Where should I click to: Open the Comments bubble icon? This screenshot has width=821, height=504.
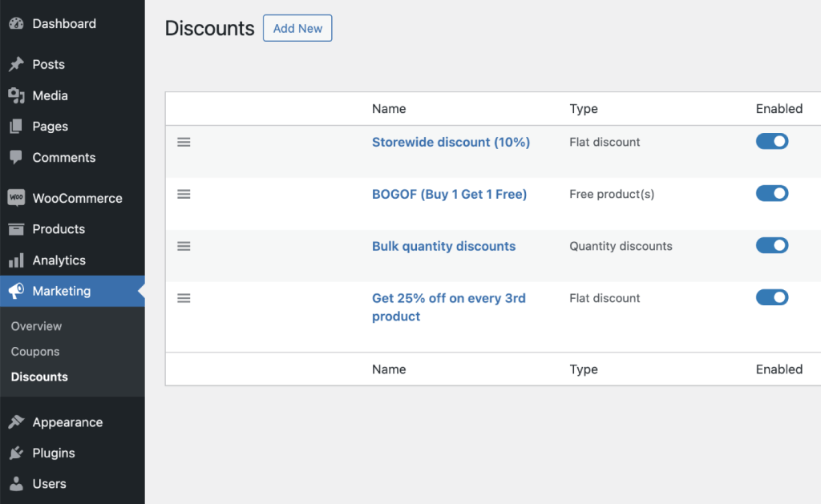[x=18, y=157]
